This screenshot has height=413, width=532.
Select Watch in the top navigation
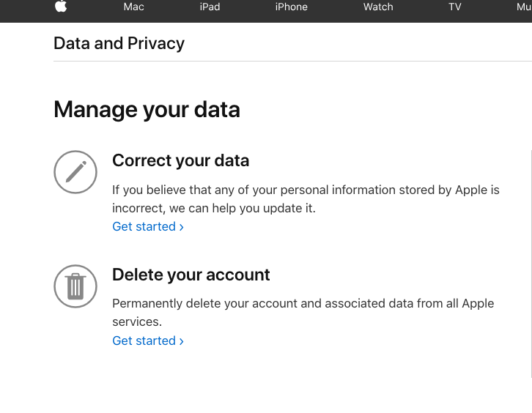(x=378, y=7)
